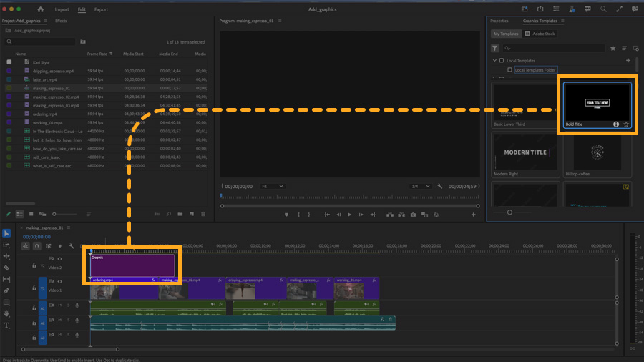
Task: Select the Pen tool
Action: [6, 290]
